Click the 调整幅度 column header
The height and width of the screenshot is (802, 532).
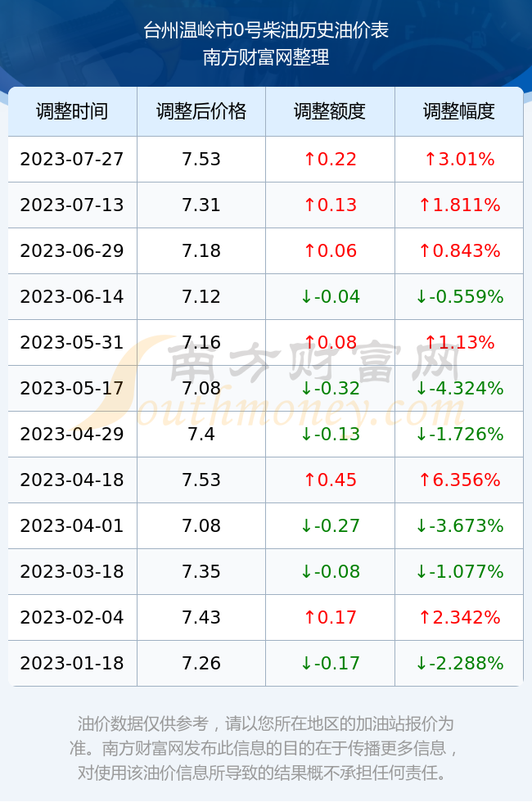[459, 111]
